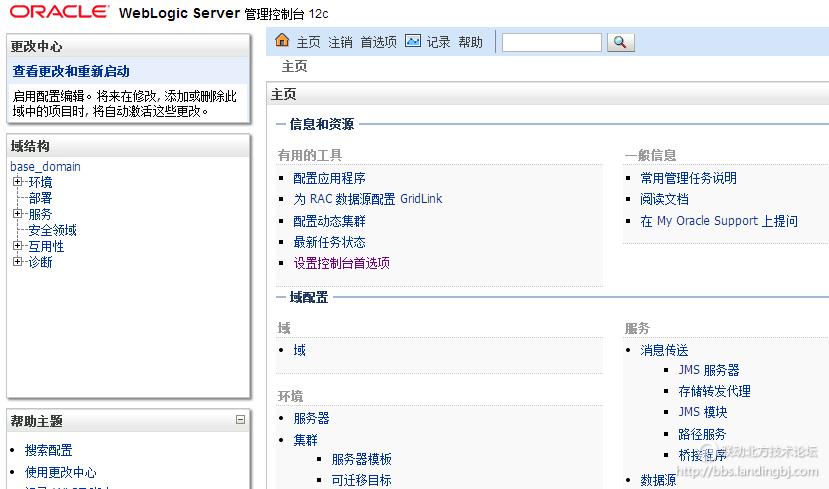Open 使用更改中心 help topic
The height and width of the screenshot is (489, 829).
click(x=61, y=472)
